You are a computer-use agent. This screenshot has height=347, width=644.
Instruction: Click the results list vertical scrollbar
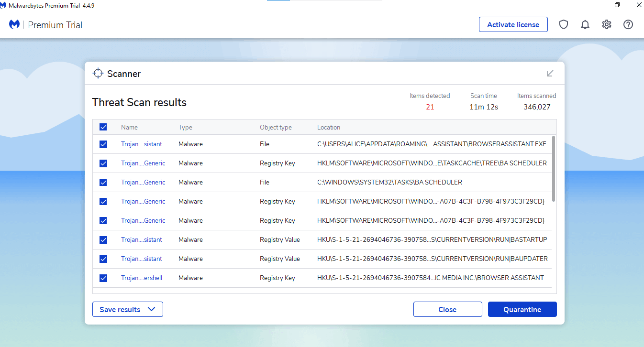554,168
